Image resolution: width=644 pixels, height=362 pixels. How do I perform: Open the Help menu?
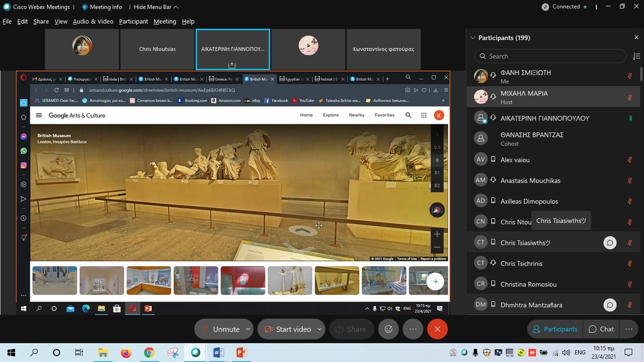188,22
